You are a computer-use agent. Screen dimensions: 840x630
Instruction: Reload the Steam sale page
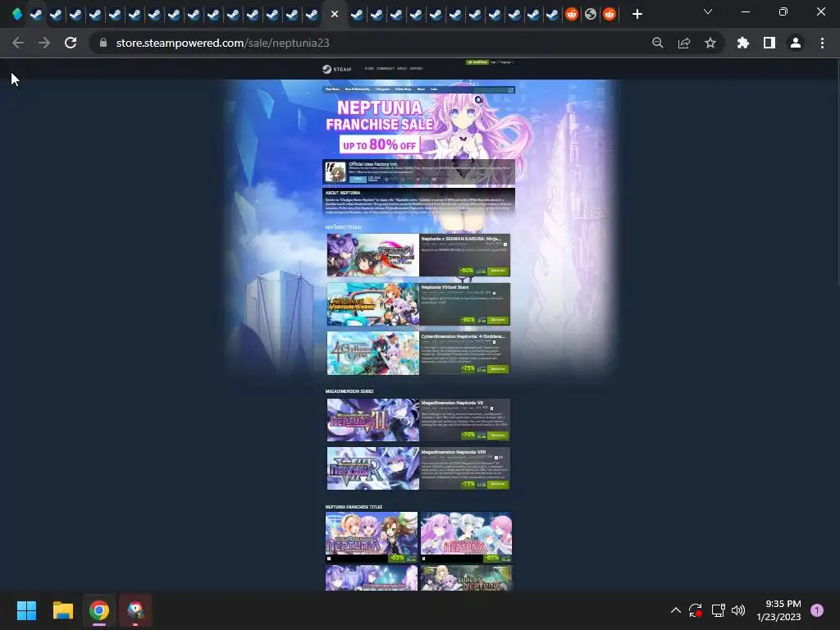point(71,43)
